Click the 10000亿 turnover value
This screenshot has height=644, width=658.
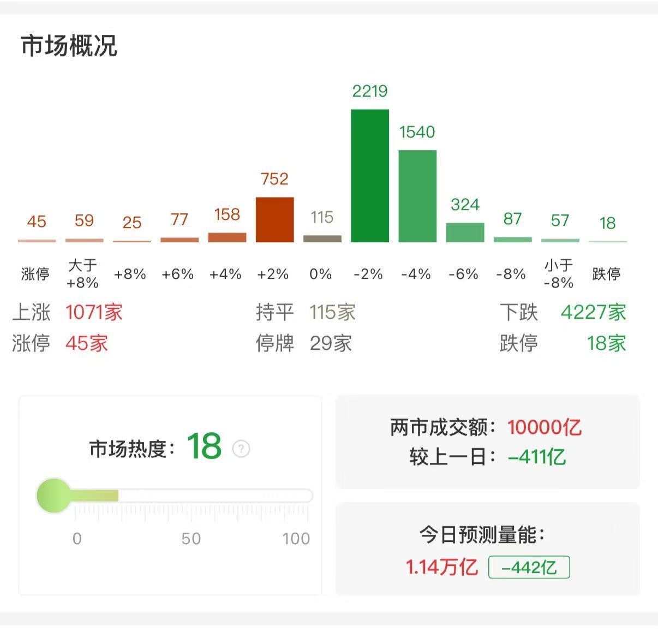click(x=545, y=427)
